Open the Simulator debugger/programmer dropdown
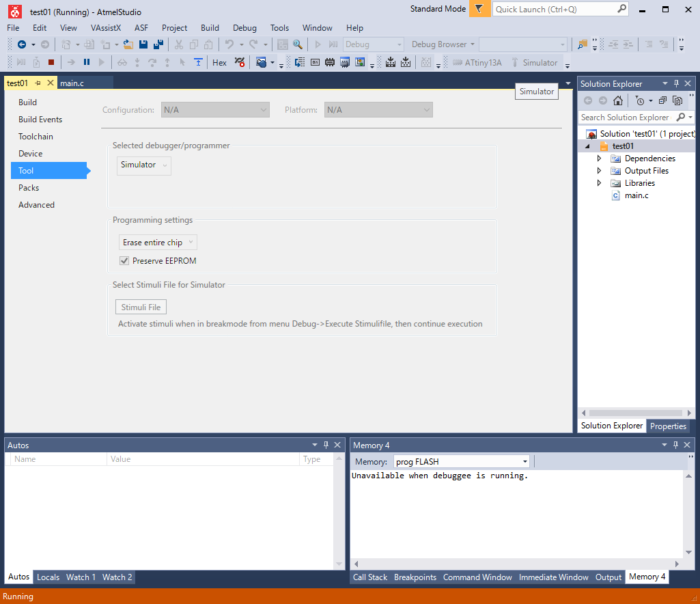 tap(143, 165)
